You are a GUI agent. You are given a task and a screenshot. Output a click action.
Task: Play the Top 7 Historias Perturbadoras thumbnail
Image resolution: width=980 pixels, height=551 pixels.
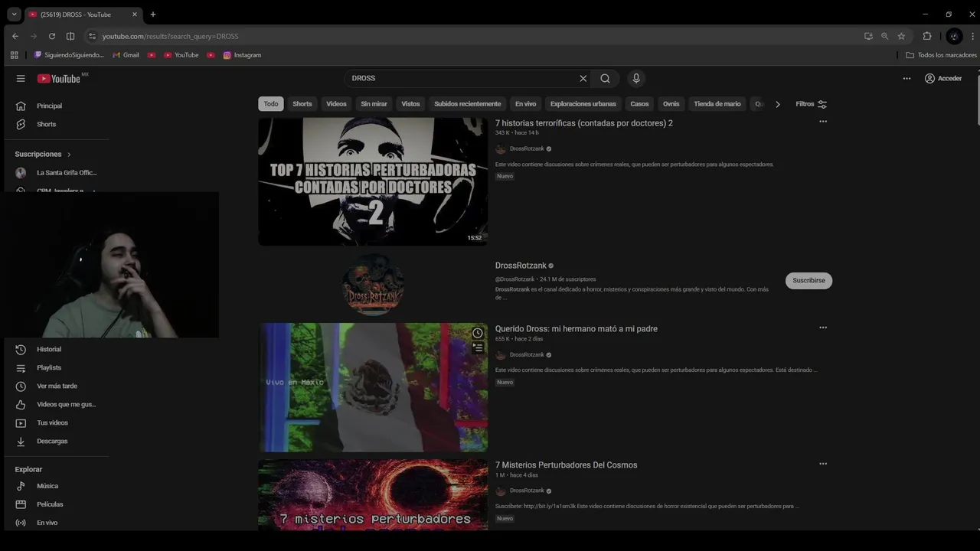coord(373,181)
